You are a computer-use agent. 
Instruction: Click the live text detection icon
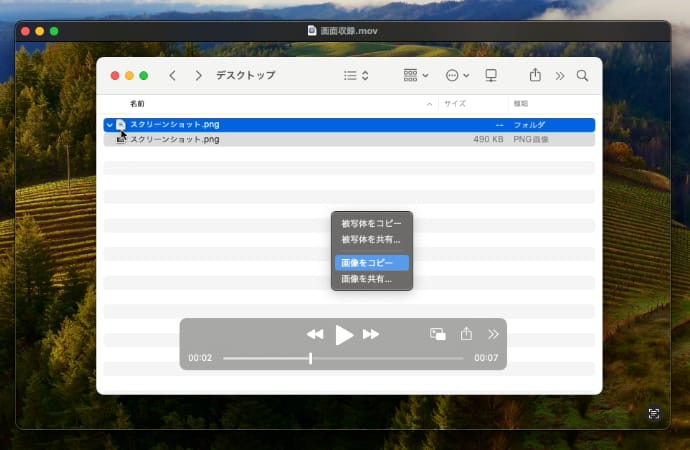654,413
